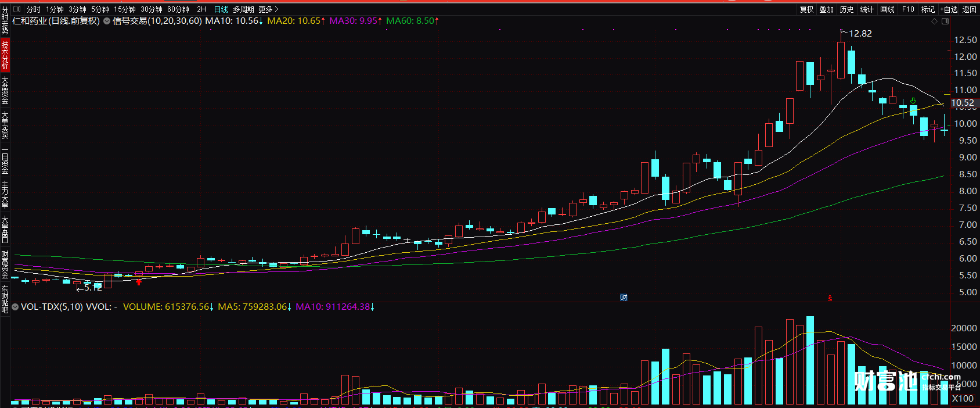Click the 复权 toolbar button
The width and height of the screenshot is (980, 408).
[x=806, y=9]
